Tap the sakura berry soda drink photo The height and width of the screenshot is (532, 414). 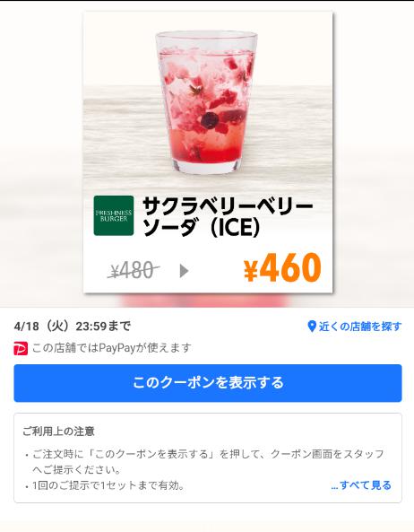[x=206, y=101]
